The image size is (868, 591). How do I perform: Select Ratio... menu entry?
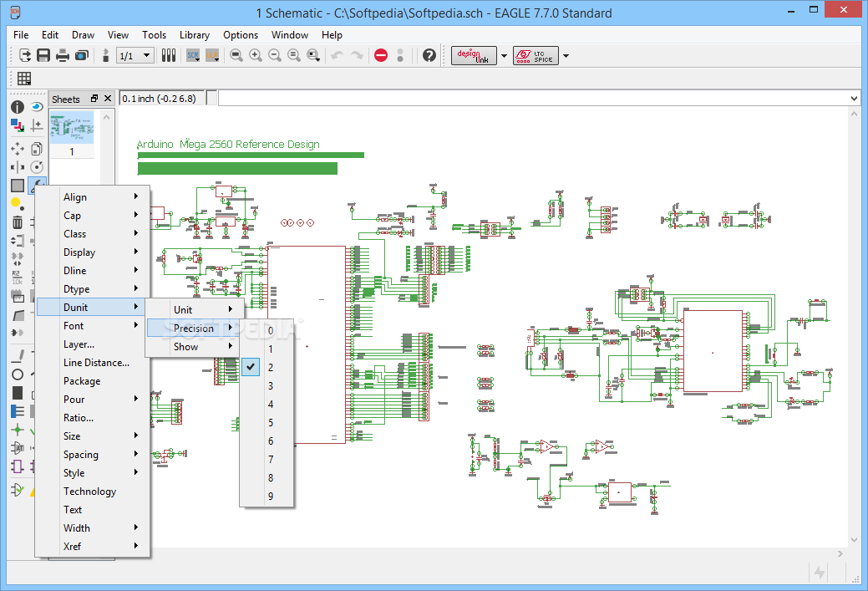(x=93, y=418)
